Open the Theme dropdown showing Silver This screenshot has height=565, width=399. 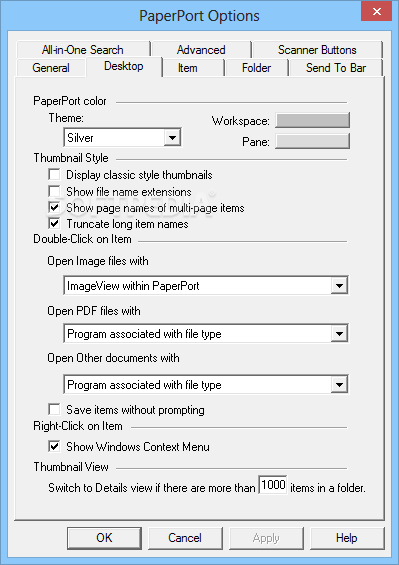pos(123,137)
